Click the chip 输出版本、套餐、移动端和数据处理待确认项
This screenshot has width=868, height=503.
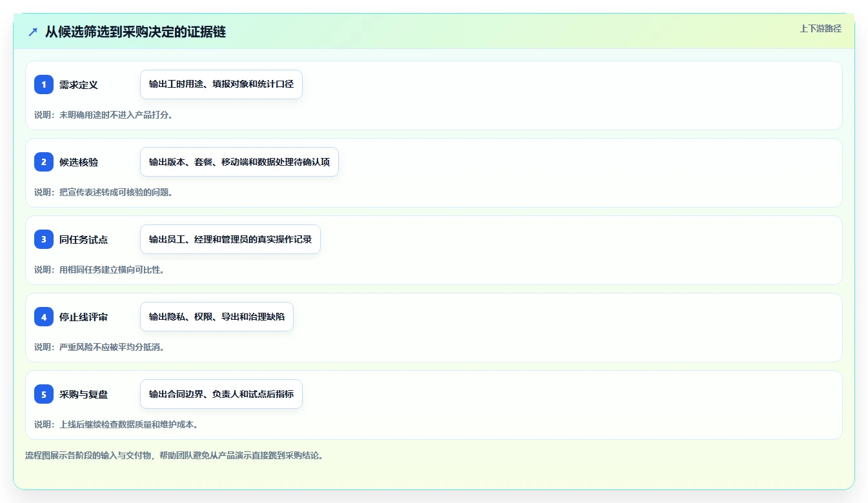(239, 162)
